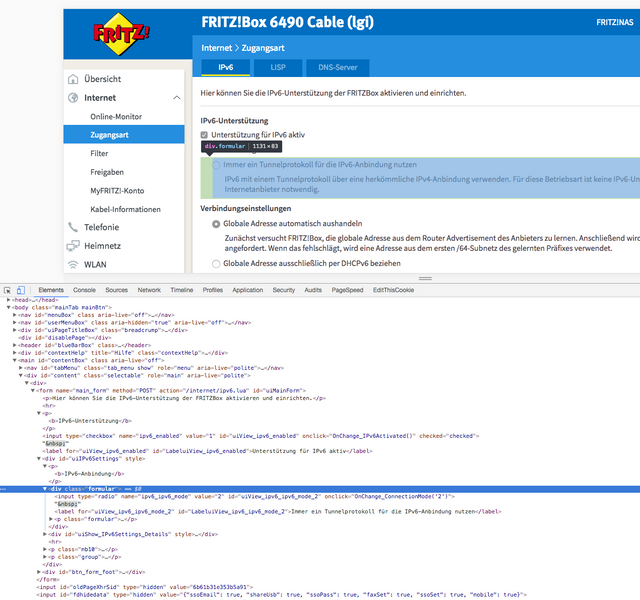Uncheck Unterstützung für IPv6 aktiv

(205, 134)
